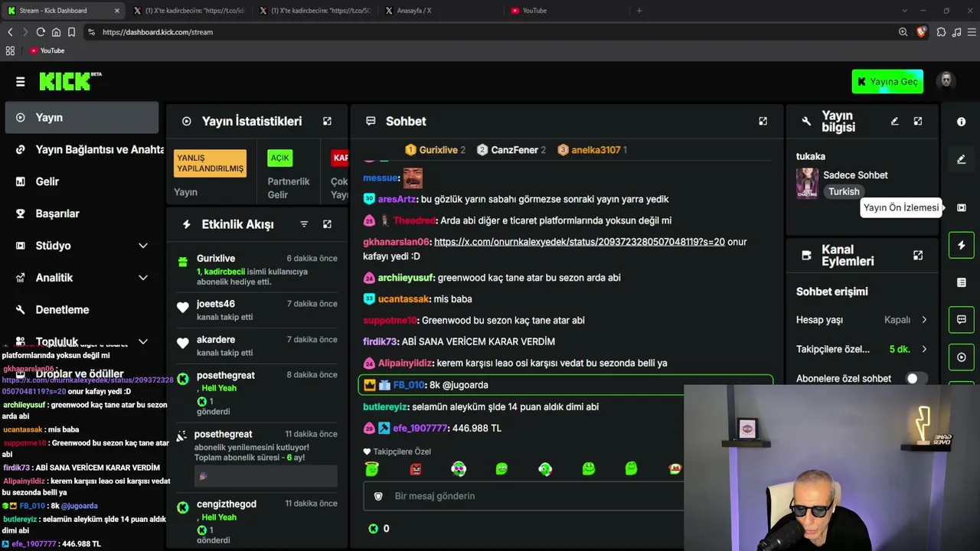
Task: Select joeets46 in the activity feed
Action: pos(216,304)
